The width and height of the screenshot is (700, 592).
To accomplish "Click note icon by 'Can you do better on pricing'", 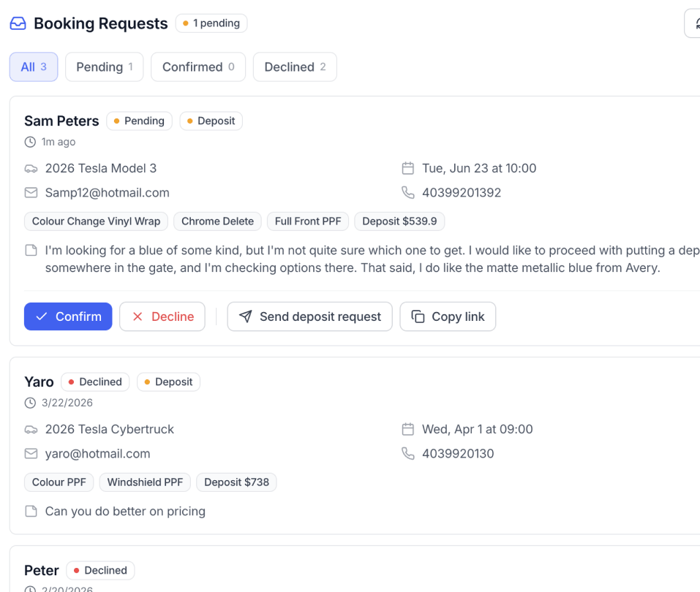I will (x=31, y=512).
